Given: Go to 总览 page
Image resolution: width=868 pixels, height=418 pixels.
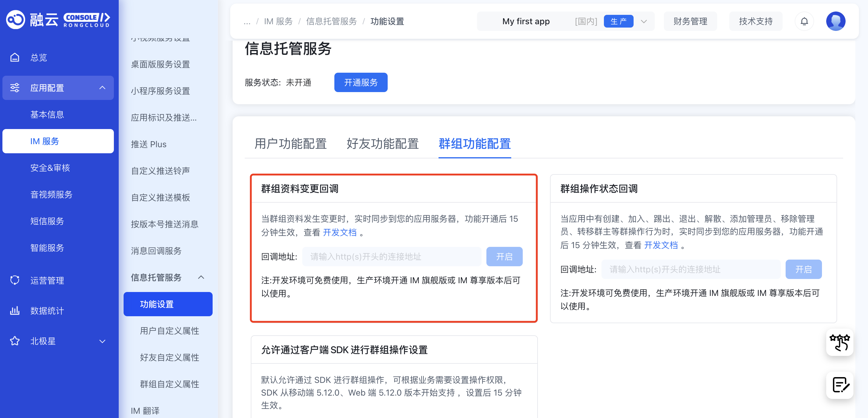Looking at the screenshot, I should tap(58, 57).
